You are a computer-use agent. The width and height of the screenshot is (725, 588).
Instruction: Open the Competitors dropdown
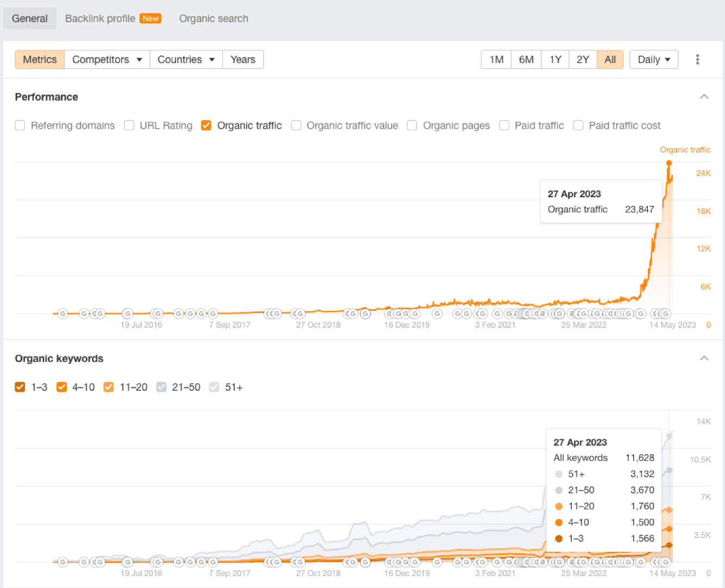107,59
